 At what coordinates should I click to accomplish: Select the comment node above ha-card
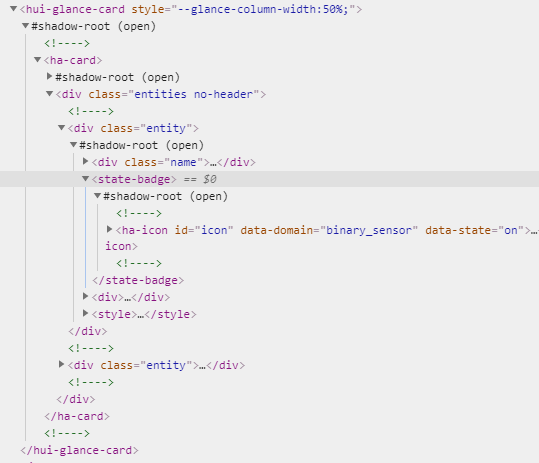coord(67,43)
